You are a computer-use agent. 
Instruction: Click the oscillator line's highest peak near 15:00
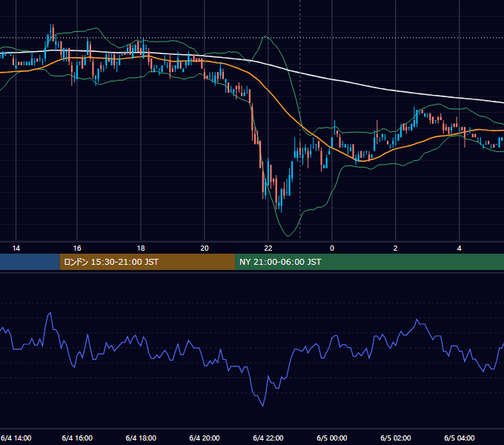click(x=50, y=313)
